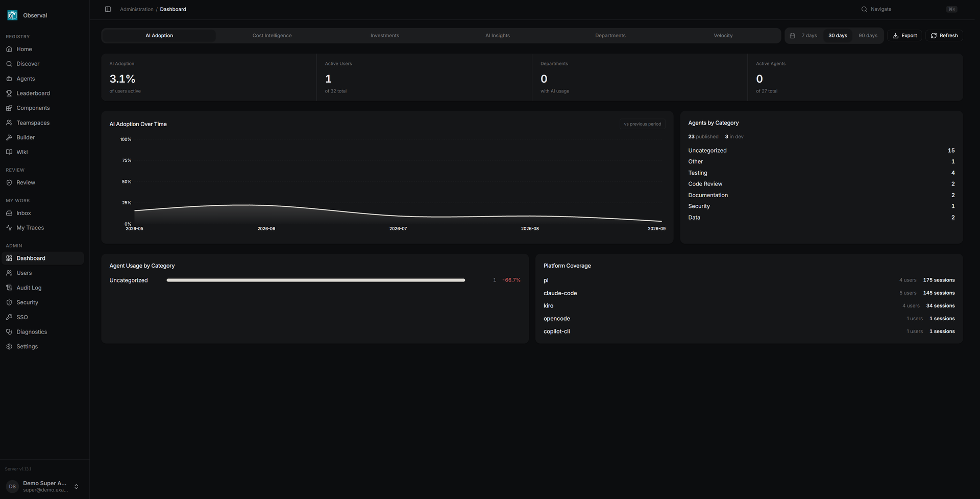Click the Dashboard sidebar item
980x499 pixels.
tap(43, 258)
